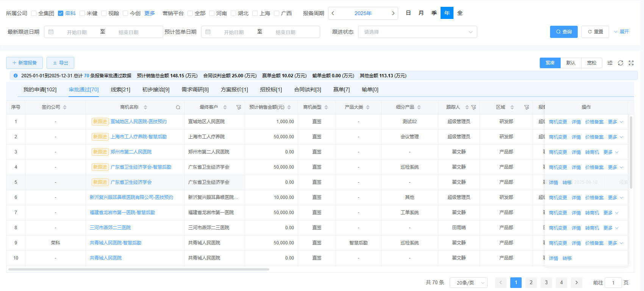Image resolution: width=644 pixels, height=291 pixels.
Task: Go to previous year arrow
Action: [333, 13]
